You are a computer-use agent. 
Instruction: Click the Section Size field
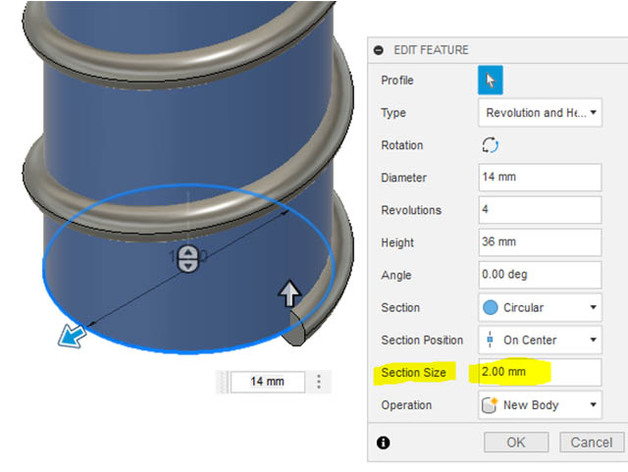(540, 372)
